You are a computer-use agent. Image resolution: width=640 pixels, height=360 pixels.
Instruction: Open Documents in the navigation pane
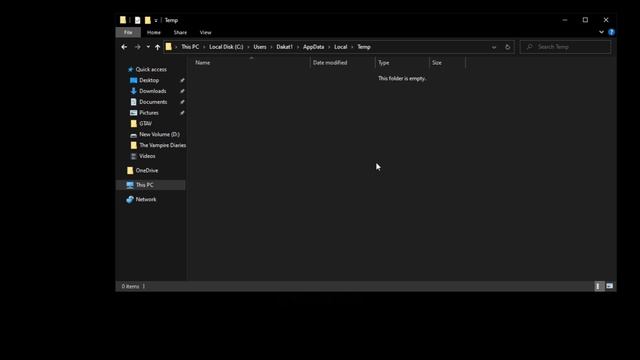click(153, 102)
